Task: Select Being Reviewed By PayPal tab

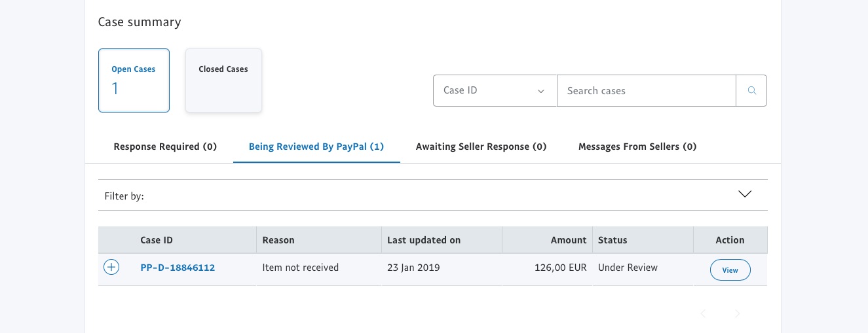Action: pos(316,147)
